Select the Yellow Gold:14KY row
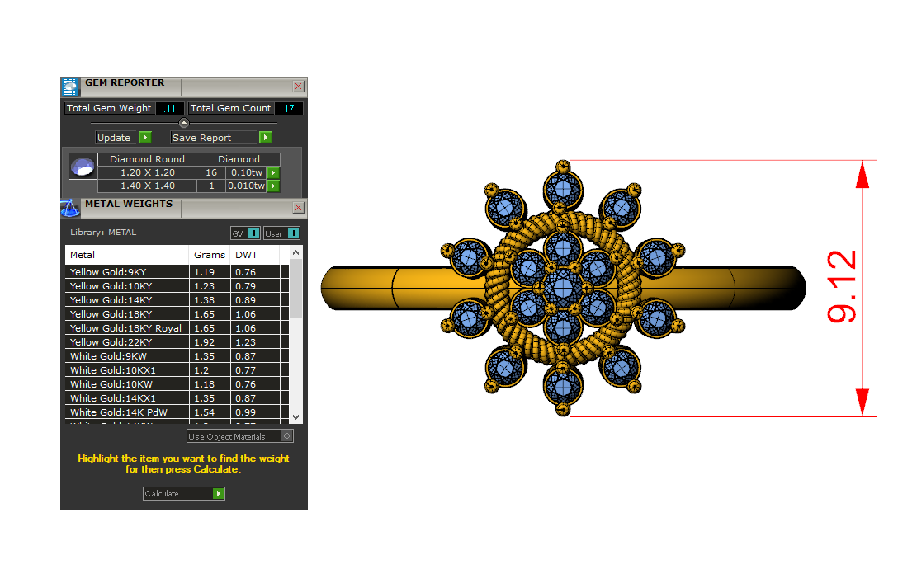Viewport: 898px width, 588px height. pyautogui.click(x=127, y=300)
